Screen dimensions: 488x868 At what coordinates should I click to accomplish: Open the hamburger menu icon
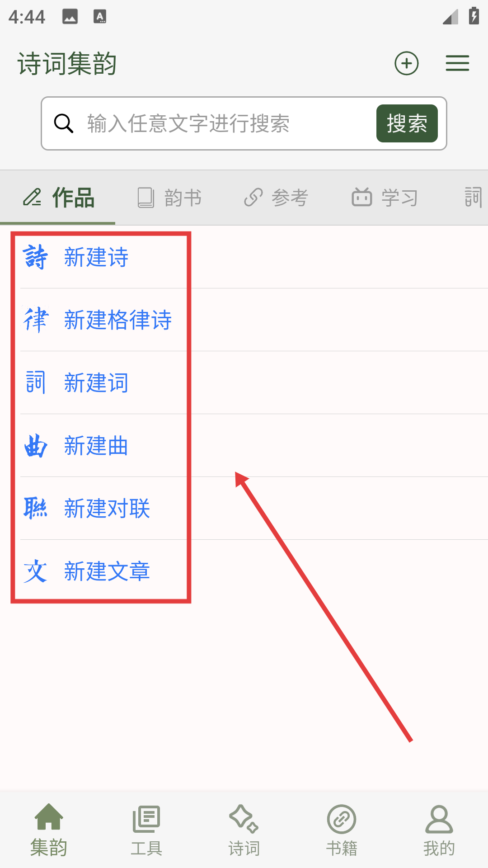click(x=457, y=63)
